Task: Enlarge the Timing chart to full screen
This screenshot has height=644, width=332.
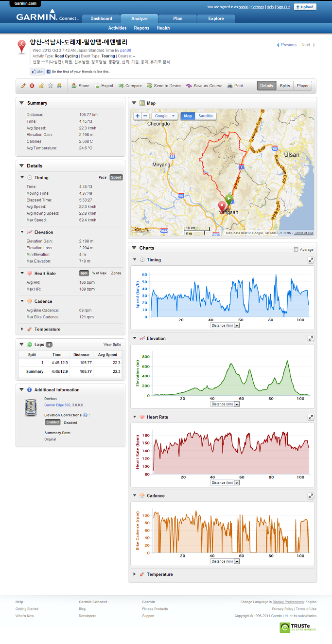Action: coord(311,260)
